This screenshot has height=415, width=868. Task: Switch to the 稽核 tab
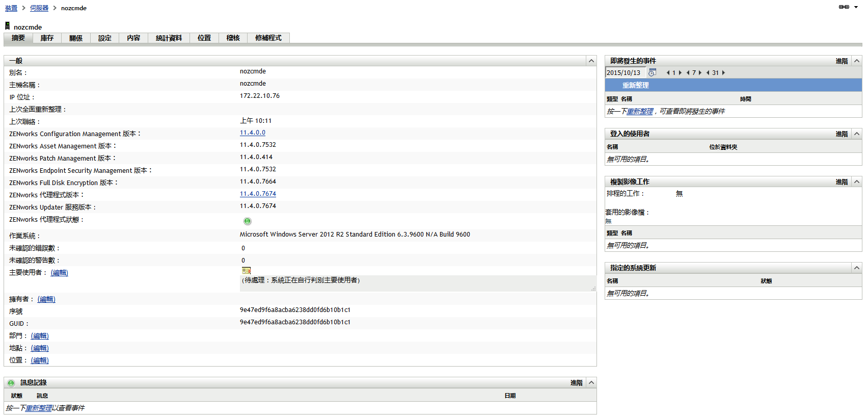pyautogui.click(x=233, y=38)
